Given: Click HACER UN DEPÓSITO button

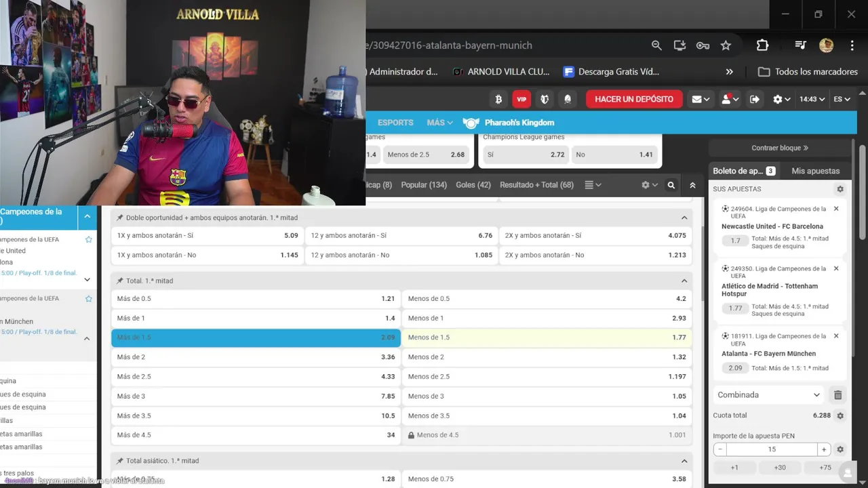Looking at the screenshot, I should 634,99.
